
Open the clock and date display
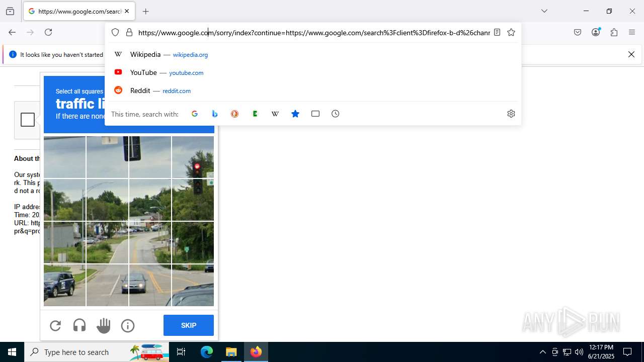click(601, 352)
